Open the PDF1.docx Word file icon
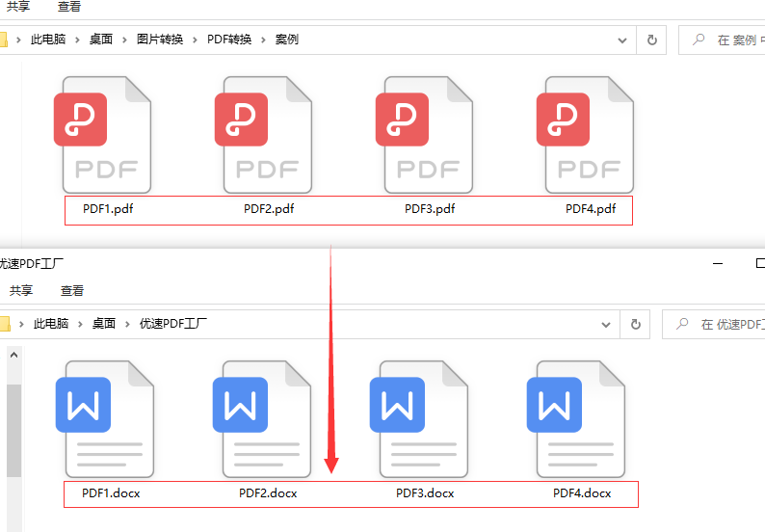 coord(105,419)
